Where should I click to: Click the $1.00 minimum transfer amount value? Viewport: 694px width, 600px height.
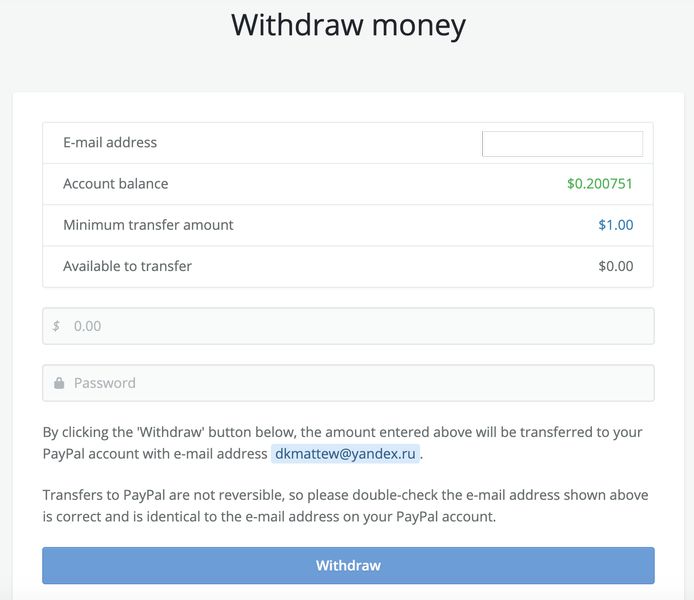point(615,225)
